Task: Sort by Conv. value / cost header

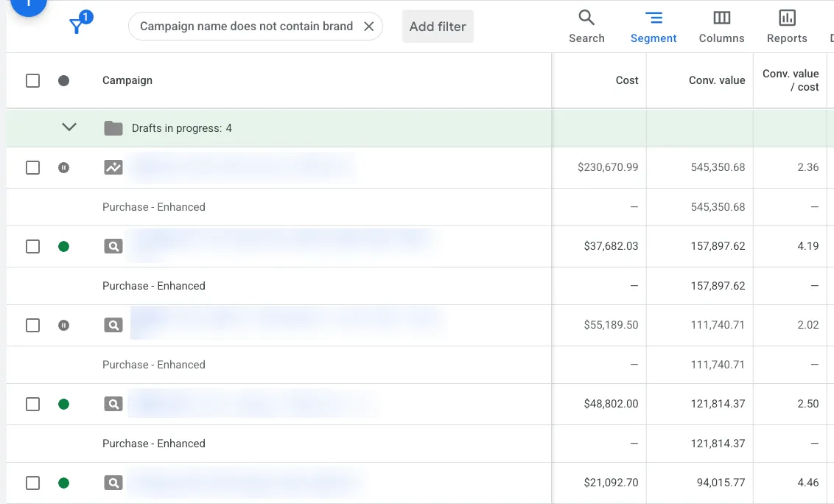Action: point(791,80)
